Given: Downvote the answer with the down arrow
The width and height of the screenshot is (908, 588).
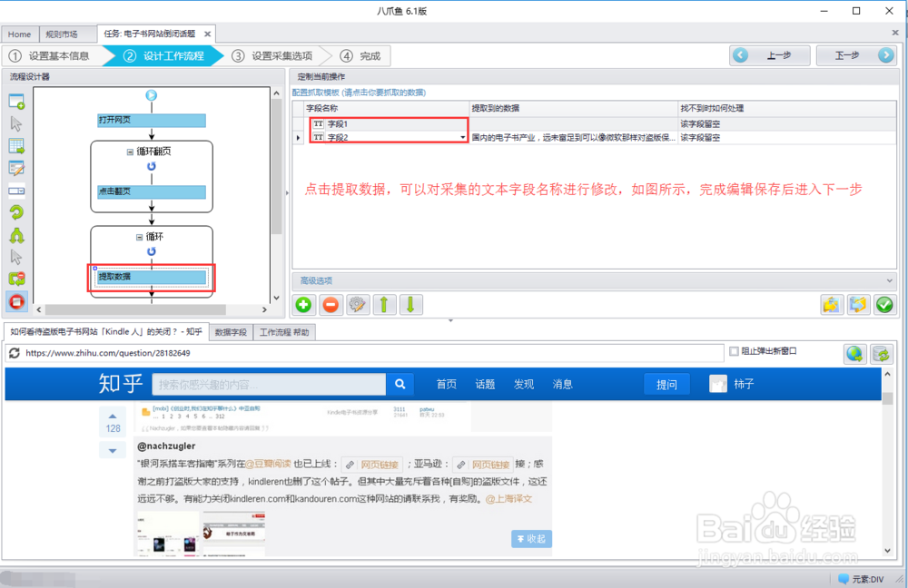Looking at the screenshot, I should 113,450.
